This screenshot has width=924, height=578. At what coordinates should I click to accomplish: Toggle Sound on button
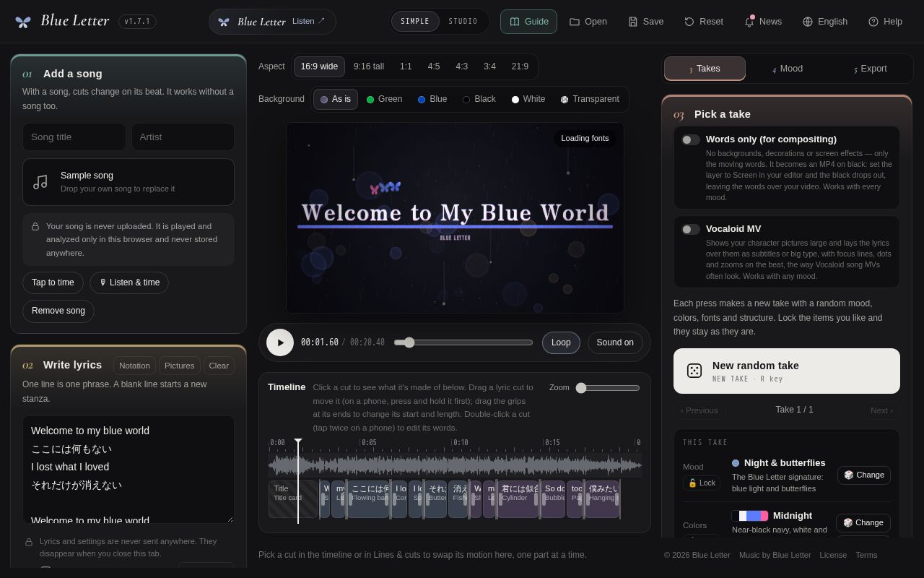[x=615, y=342]
